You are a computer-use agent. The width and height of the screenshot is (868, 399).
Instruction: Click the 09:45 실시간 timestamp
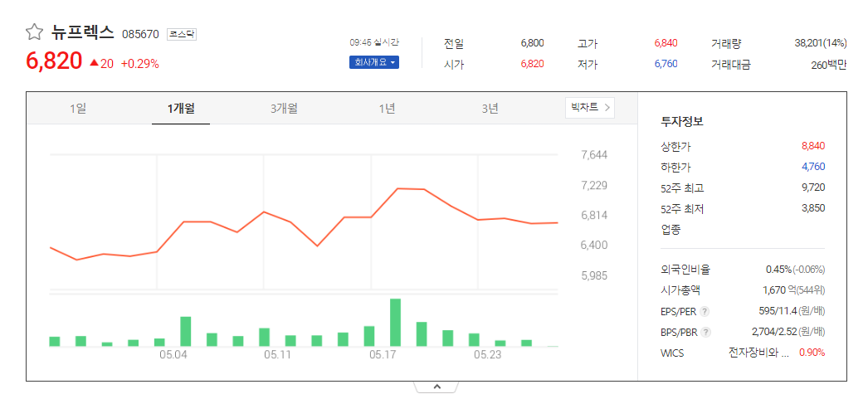point(374,42)
